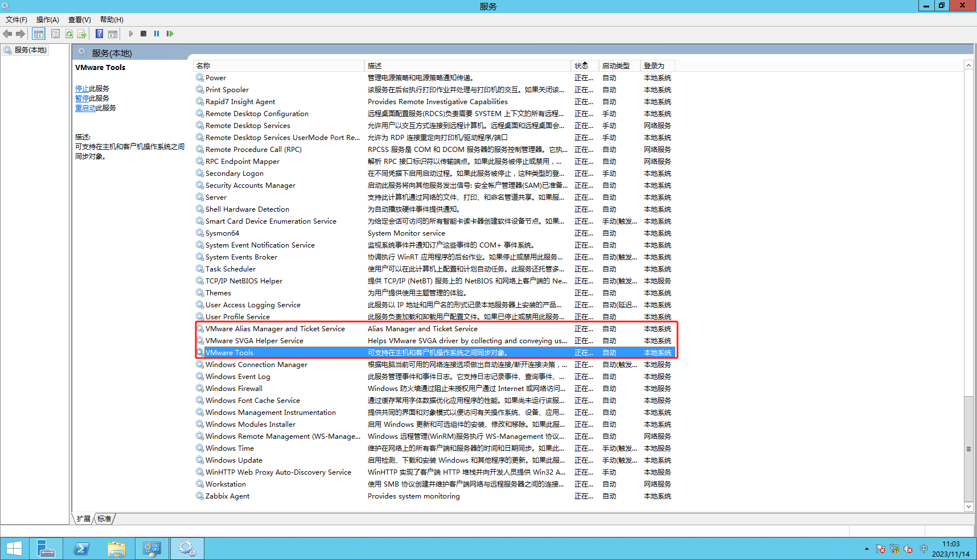Click the muted volume tray icon
Screen dimensions: 977x560
[x=908, y=549]
